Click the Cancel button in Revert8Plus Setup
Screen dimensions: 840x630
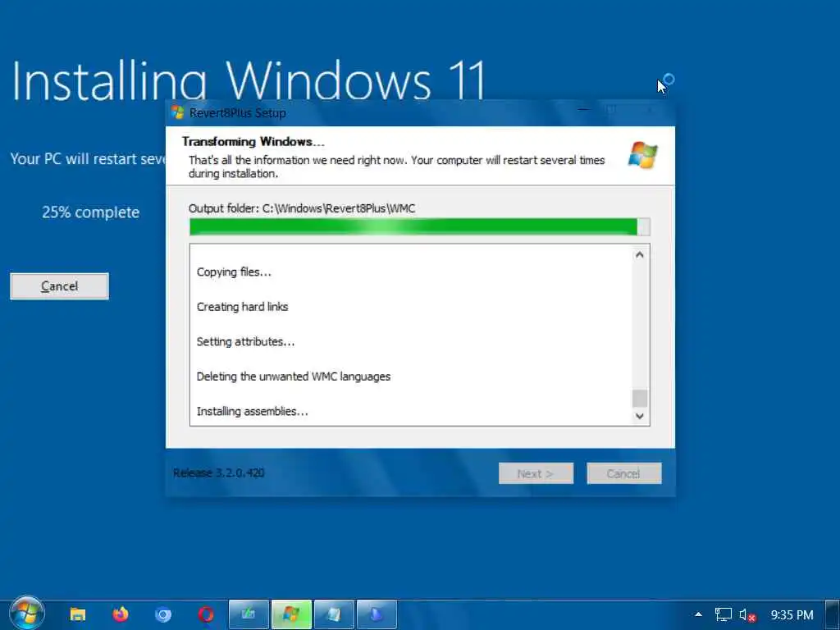pos(624,473)
